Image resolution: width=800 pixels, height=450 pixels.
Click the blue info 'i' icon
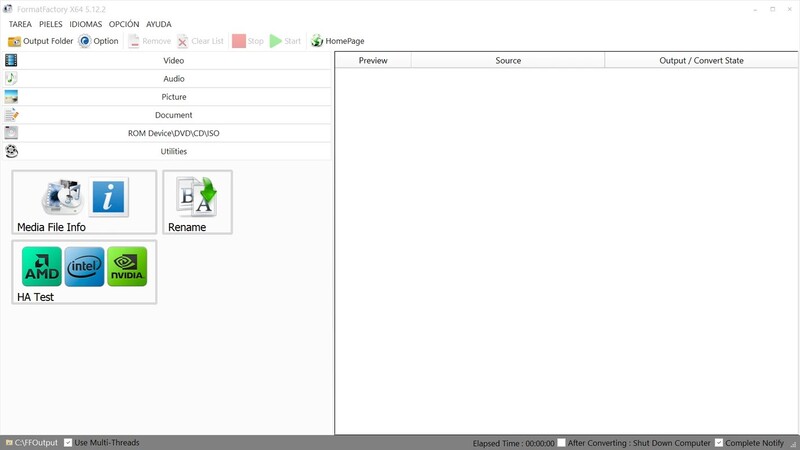[108, 196]
